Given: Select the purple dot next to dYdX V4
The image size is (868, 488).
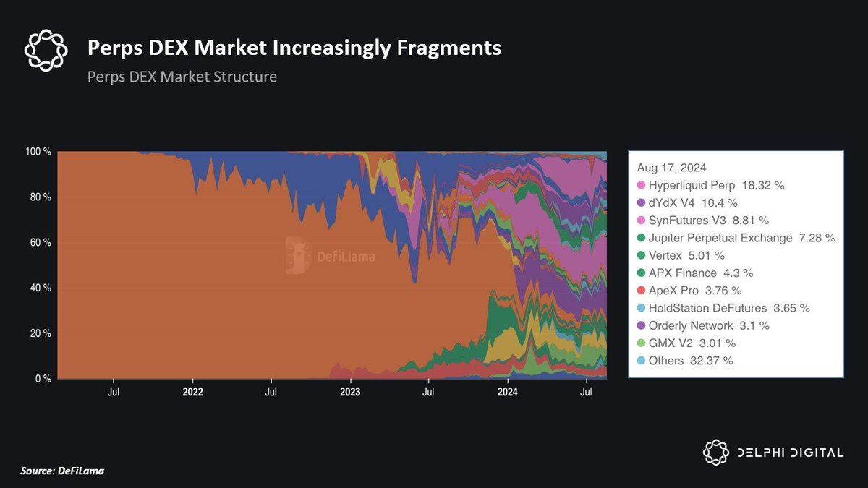Looking at the screenshot, I should tap(642, 202).
